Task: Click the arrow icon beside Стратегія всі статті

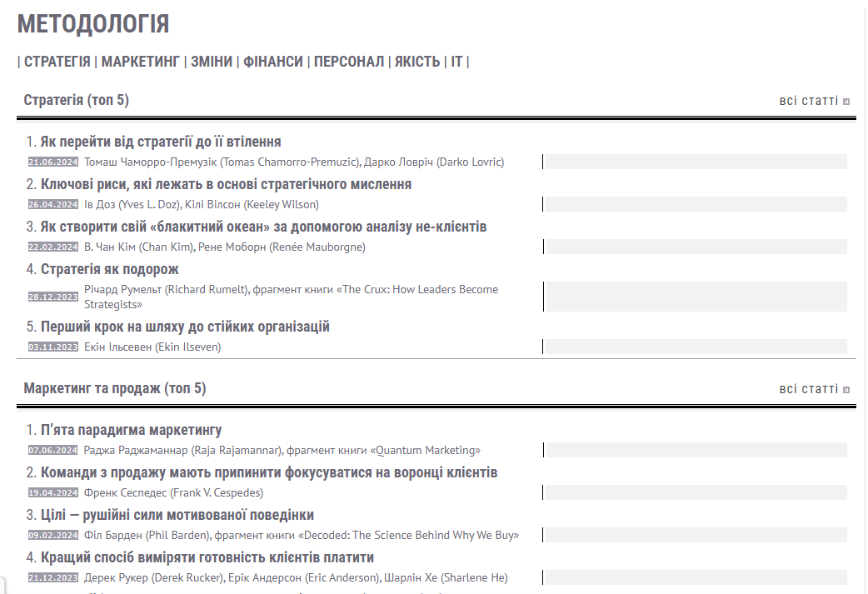Action: 846,102
